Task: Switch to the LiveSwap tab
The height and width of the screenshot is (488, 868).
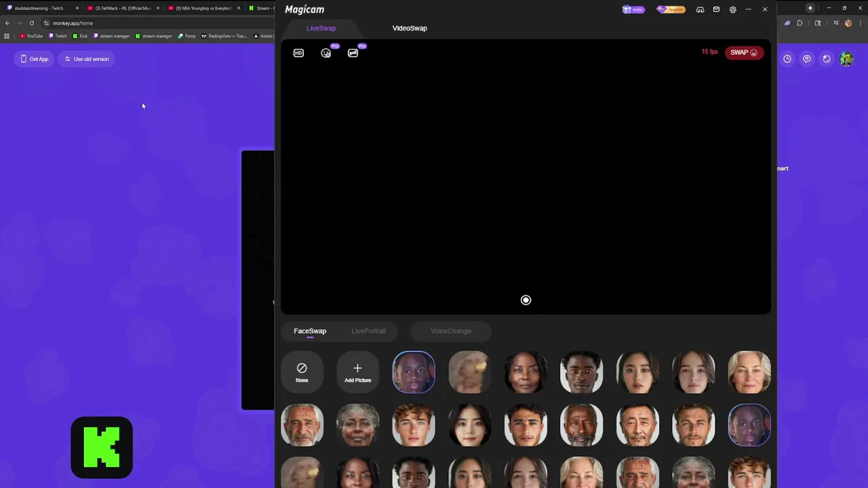Action: tap(321, 28)
